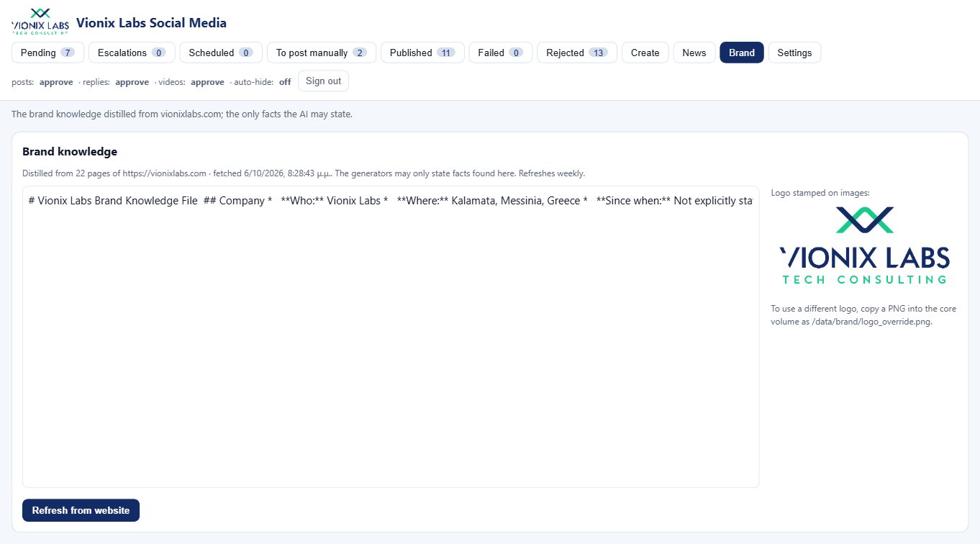
Task: Switch to the Scheduled tab
Action: (221, 53)
